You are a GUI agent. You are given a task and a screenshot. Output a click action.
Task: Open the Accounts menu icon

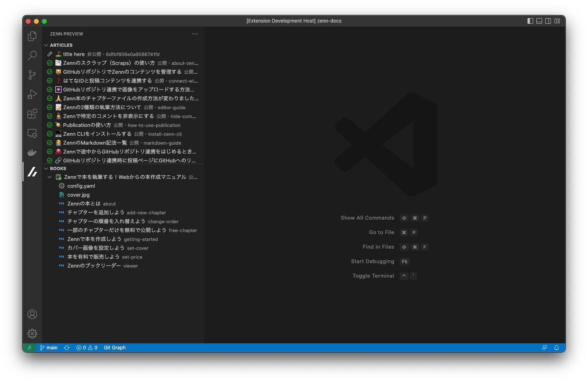tap(32, 314)
